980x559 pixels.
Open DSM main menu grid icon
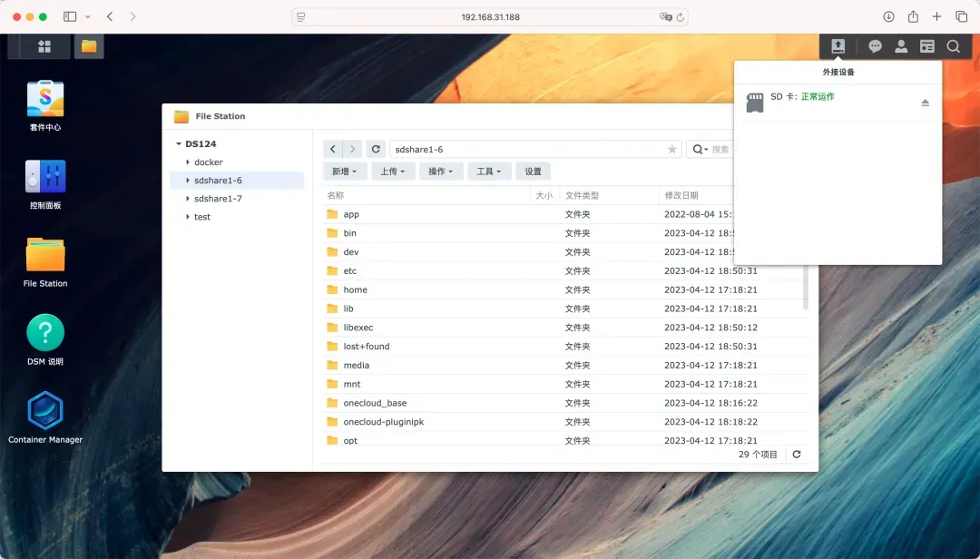tap(44, 46)
